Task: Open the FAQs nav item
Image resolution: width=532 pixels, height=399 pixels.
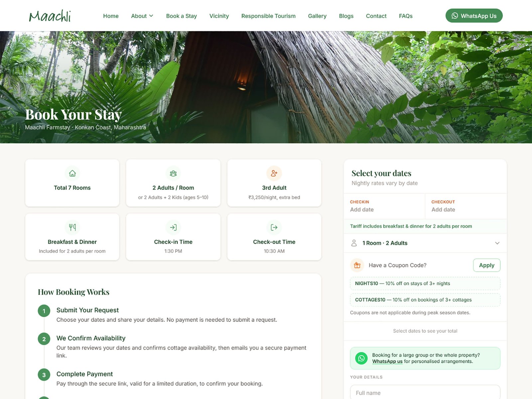Action: tap(406, 16)
